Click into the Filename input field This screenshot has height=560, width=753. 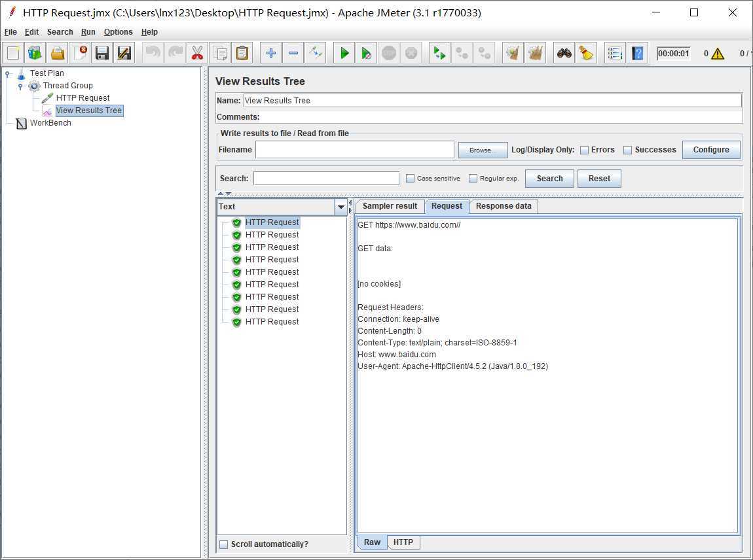(x=354, y=150)
